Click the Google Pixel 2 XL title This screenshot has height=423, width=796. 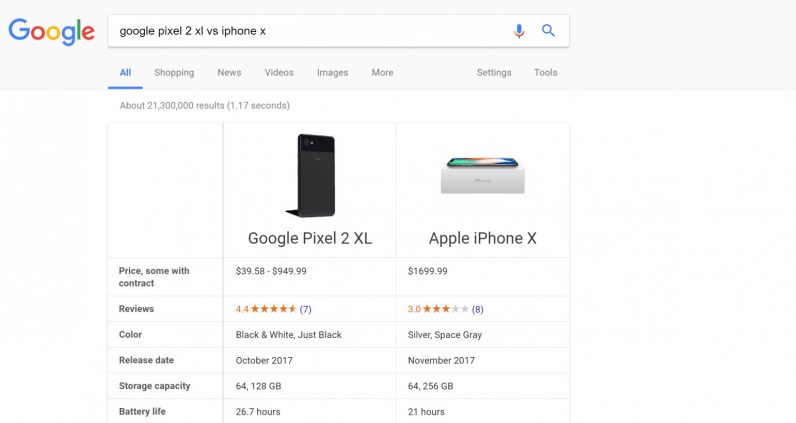point(309,238)
